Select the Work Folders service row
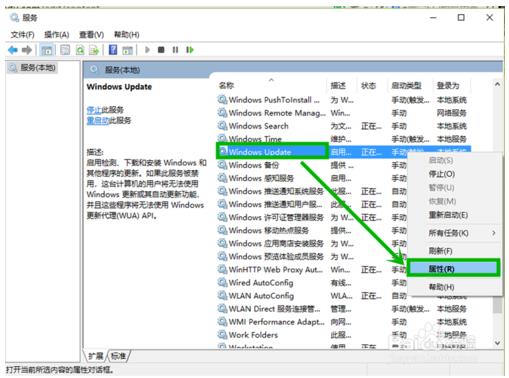Image resolution: width=509 pixels, height=378 pixels. (x=343, y=335)
